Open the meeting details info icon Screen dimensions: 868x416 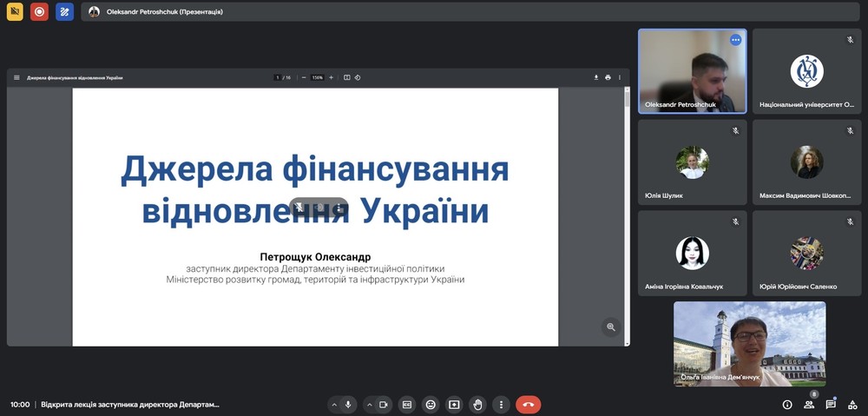pyautogui.click(x=787, y=405)
